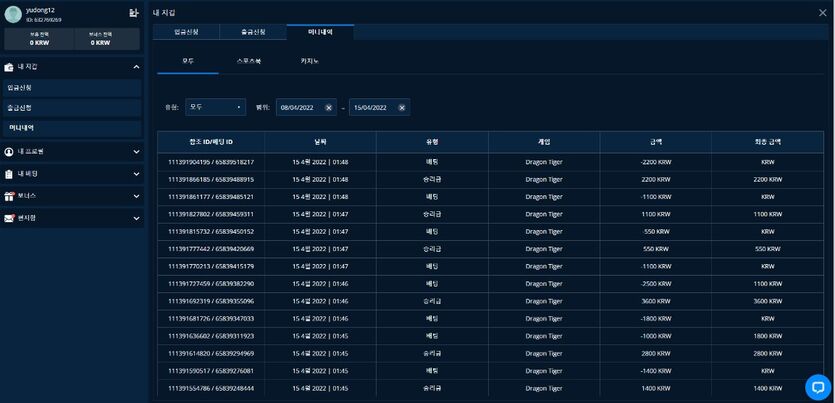
Task: Click the 금액 column header
Action: (x=656, y=142)
